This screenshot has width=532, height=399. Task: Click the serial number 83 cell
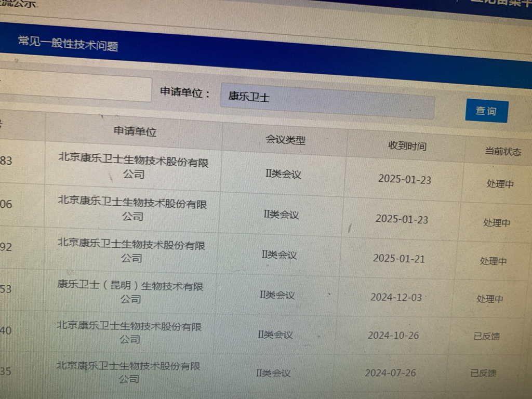tap(6, 161)
